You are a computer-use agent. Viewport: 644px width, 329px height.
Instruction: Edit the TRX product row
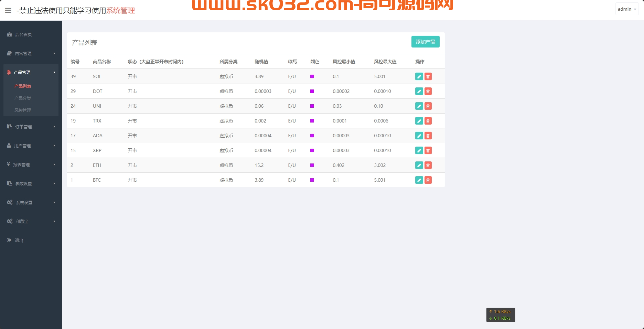419,121
